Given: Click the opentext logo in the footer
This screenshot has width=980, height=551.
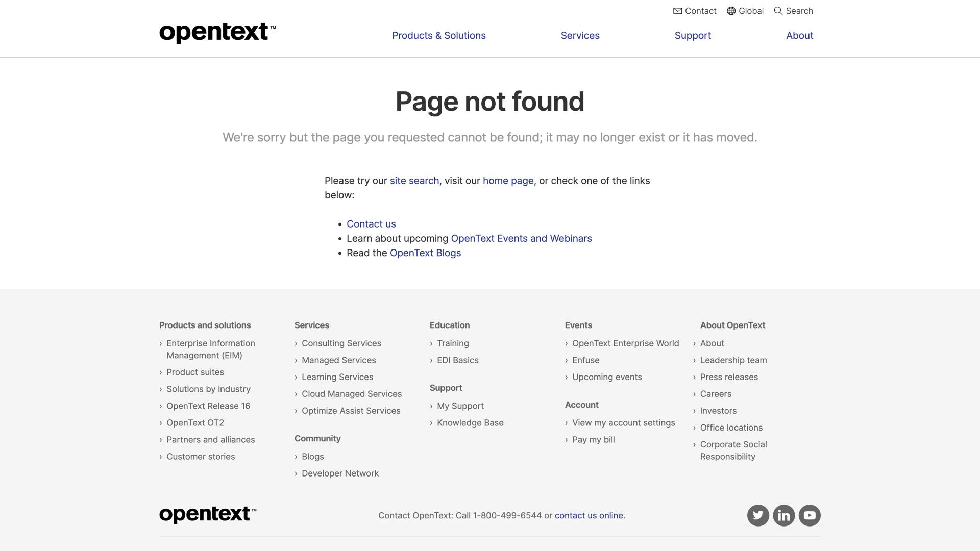Looking at the screenshot, I should tap(207, 514).
